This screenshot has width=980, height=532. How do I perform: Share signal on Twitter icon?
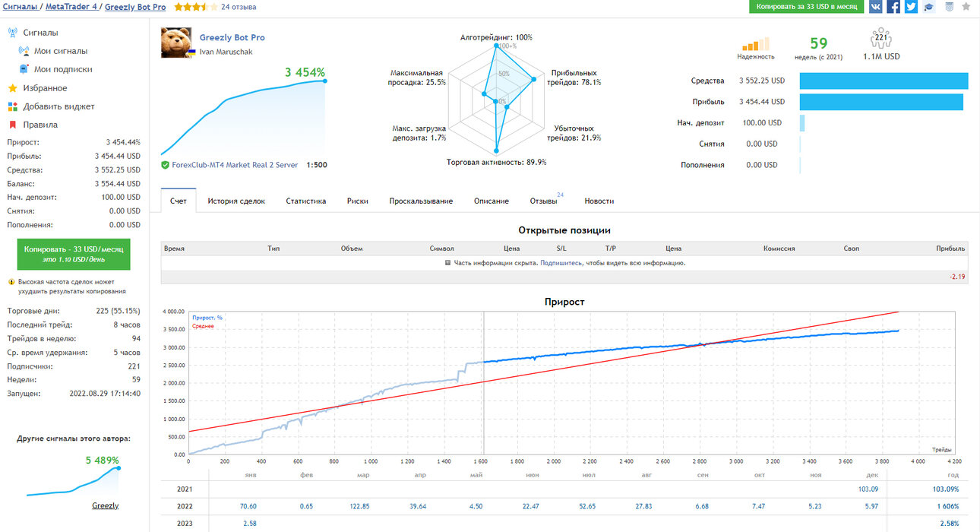(x=911, y=7)
